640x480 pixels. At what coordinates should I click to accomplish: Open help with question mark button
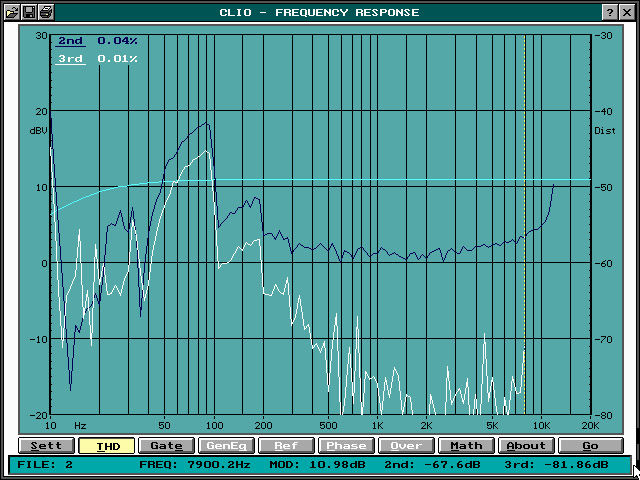[610, 12]
